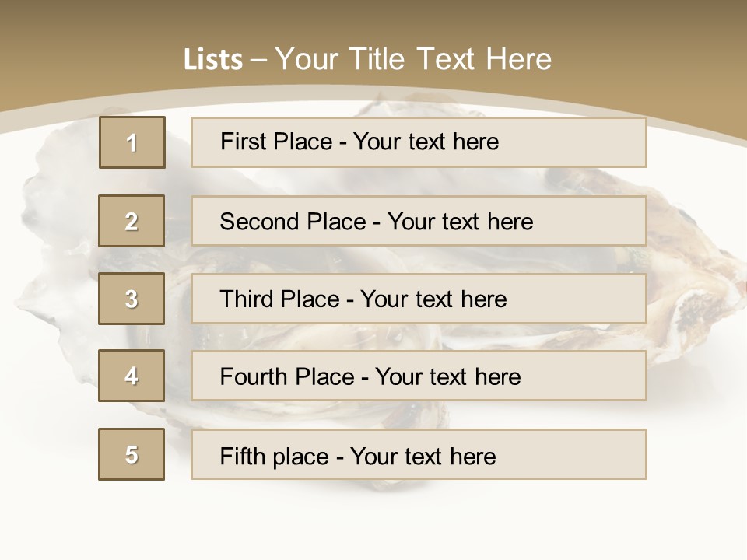Click the bold word 'Lists' in title
747x560 pixels.
coord(213,60)
